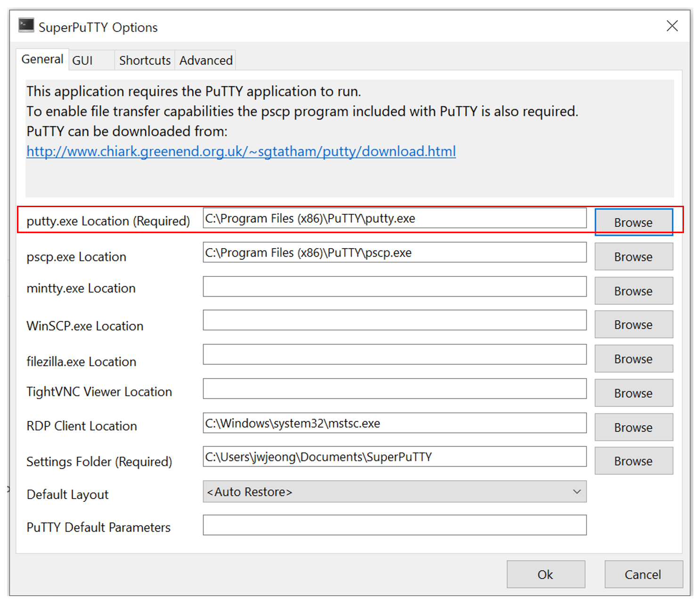Expand the Default Layout dropdown
Image resolution: width=700 pixels, height=605 pixels.
tap(395, 492)
